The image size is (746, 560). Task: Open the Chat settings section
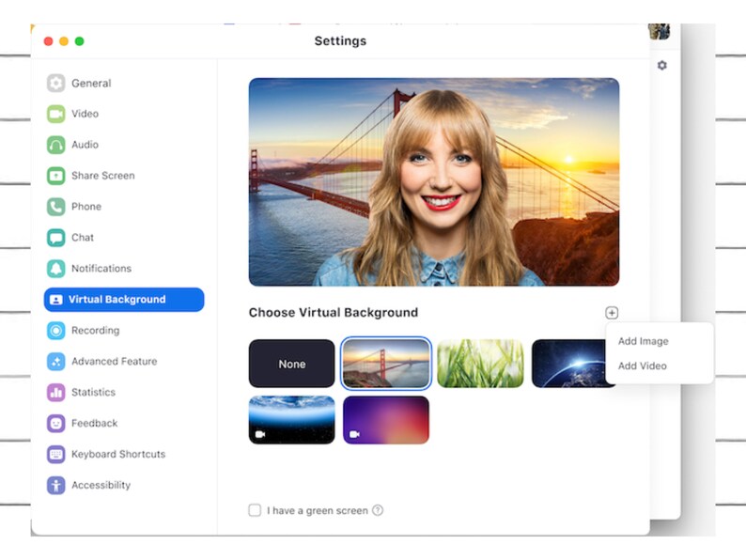(83, 238)
